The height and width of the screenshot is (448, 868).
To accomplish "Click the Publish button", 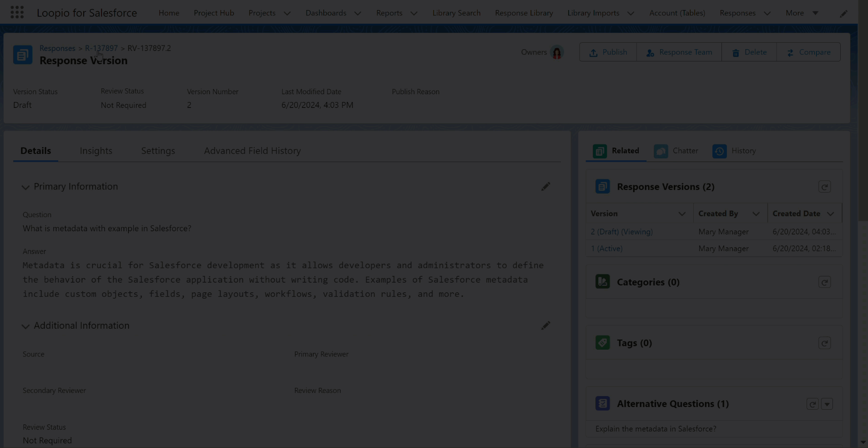I will [608, 52].
